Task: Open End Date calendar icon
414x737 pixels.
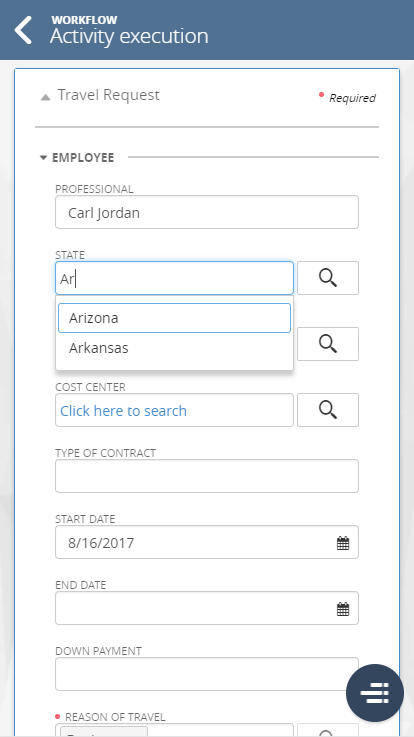Action: click(x=343, y=609)
